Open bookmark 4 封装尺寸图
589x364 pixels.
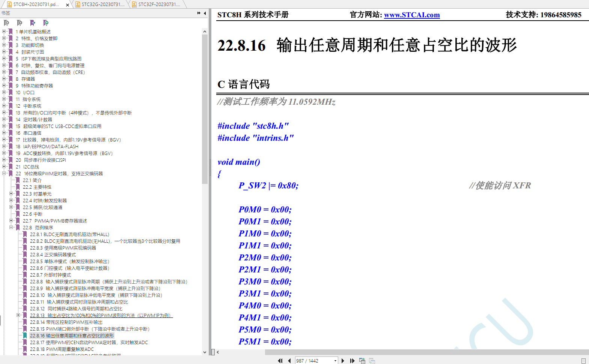coord(30,52)
